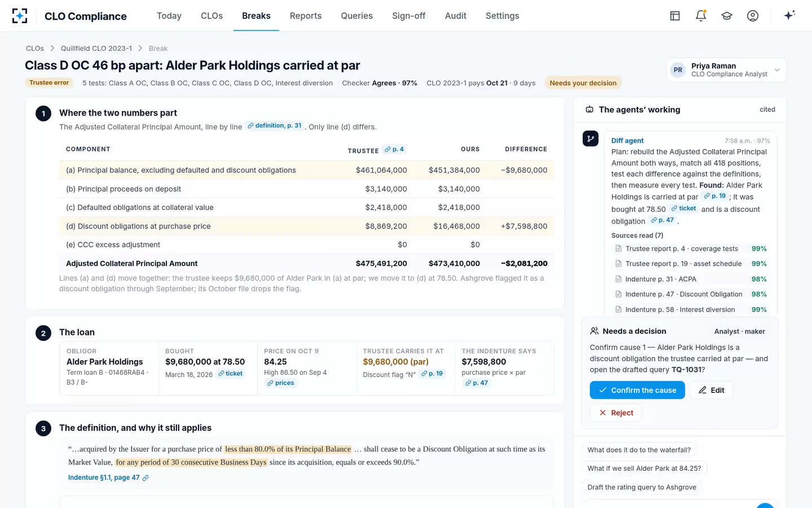Click people icon beside Needs a decision
Screen dimensions: 812x508
pos(594,331)
